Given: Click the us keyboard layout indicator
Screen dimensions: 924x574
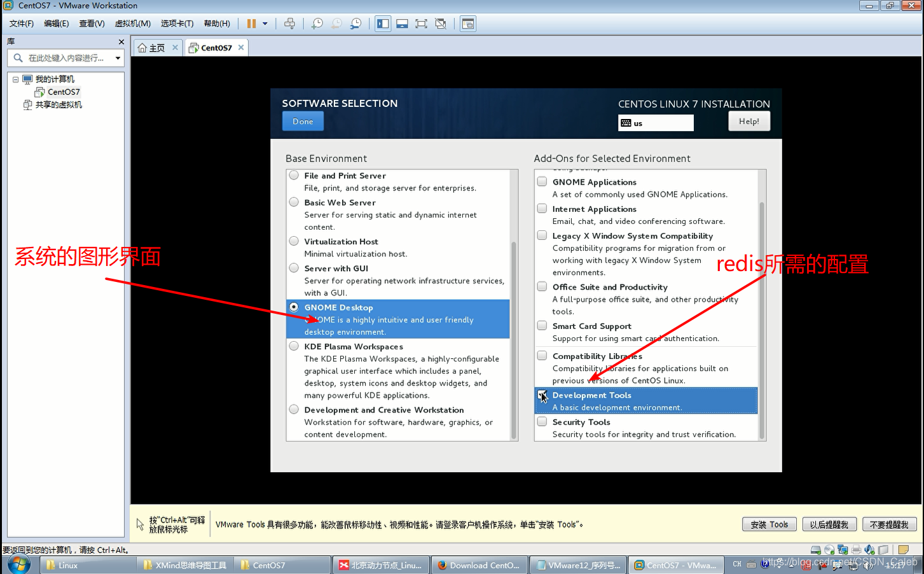Looking at the screenshot, I should (x=656, y=123).
